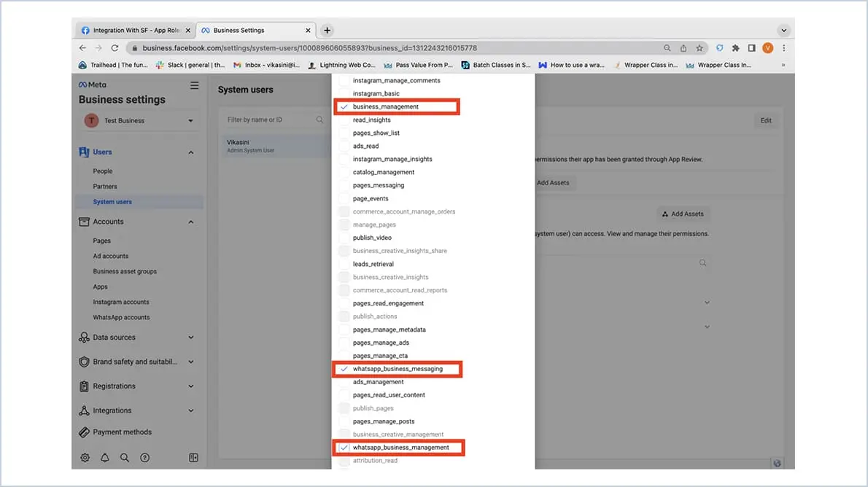This screenshot has height=487, width=868.
Task: Expand Brand safety and suitability section
Action: 191,362
